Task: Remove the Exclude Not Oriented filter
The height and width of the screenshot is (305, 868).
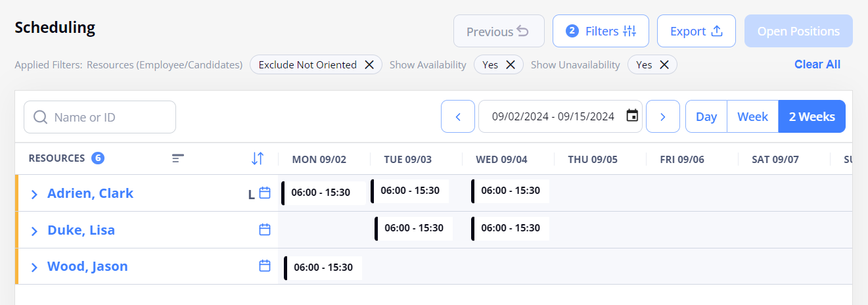Action: point(369,65)
